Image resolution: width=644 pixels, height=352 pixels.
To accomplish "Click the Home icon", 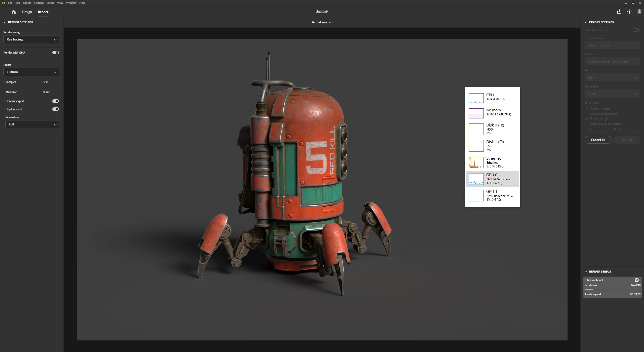I will (x=14, y=12).
